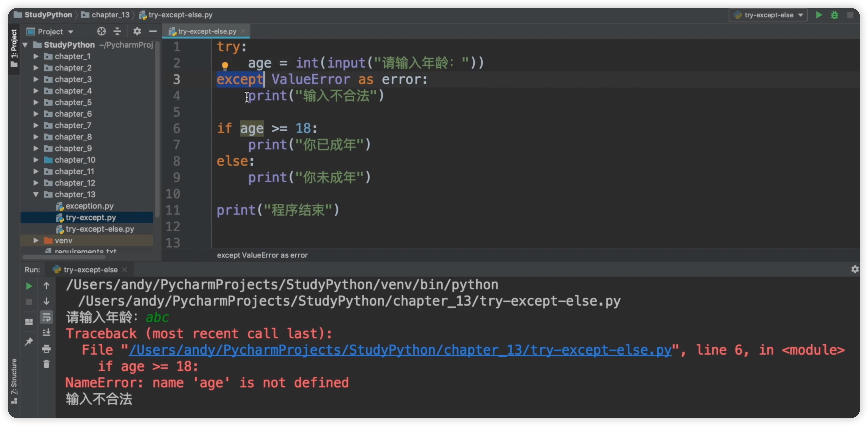
Task: Close the try-except-else.py editor tab
Action: (243, 31)
